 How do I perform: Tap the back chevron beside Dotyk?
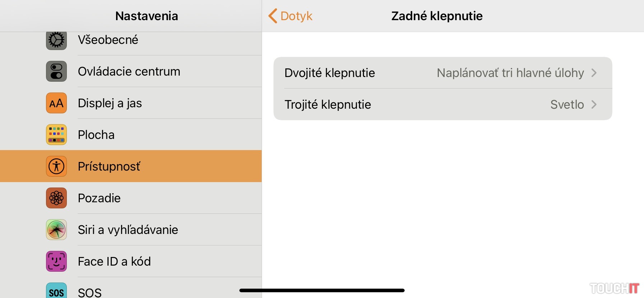(273, 16)
